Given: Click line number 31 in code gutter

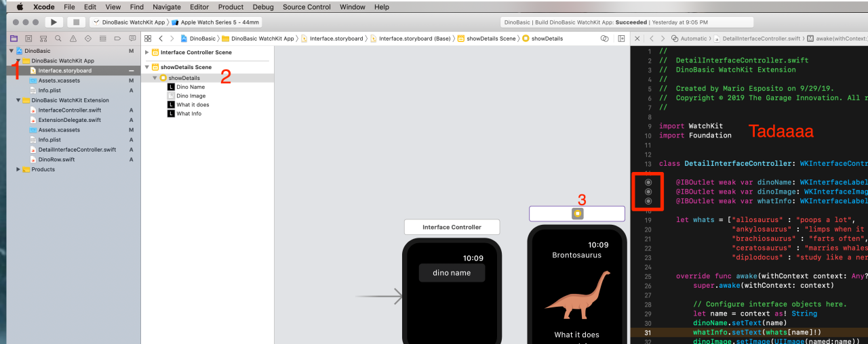Looking at the screenshot, I should [648, 332].
